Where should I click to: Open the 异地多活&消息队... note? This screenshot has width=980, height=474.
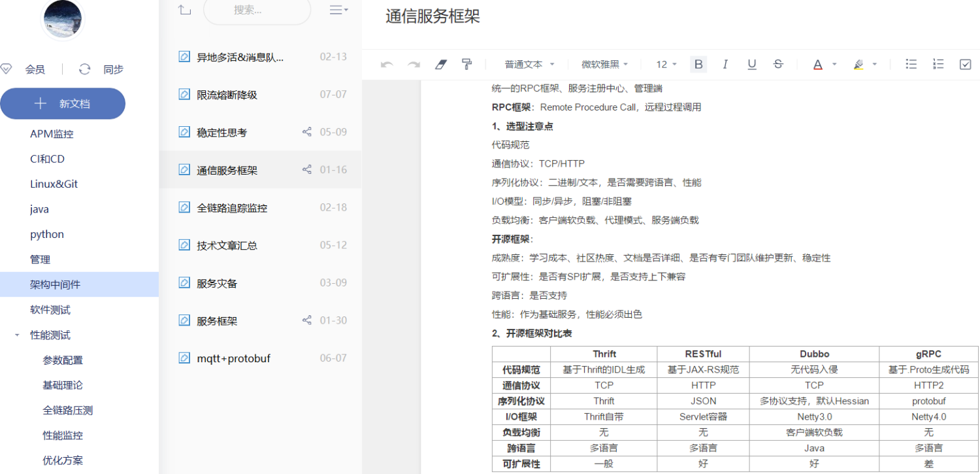260,57
